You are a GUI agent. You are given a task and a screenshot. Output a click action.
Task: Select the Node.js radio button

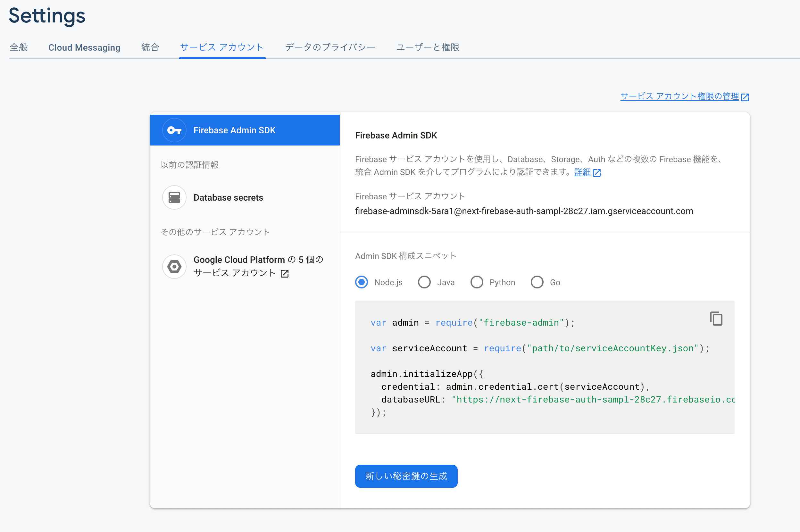(x=361, y=282)
